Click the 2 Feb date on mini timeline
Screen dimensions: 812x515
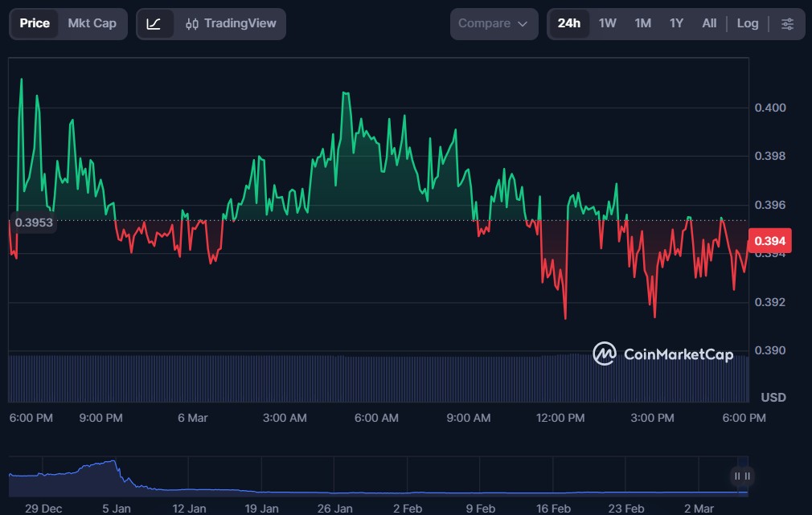pyautogui.click(x=408, y=509)
